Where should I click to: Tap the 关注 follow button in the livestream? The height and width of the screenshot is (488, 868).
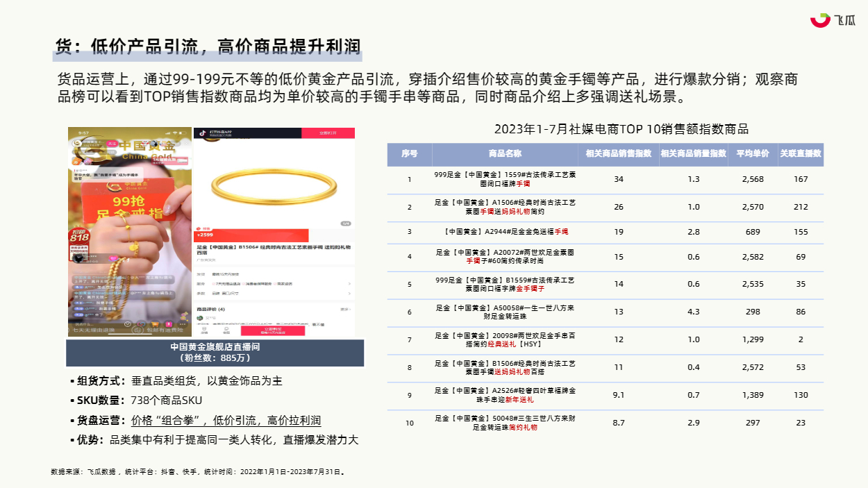(112, 143)
